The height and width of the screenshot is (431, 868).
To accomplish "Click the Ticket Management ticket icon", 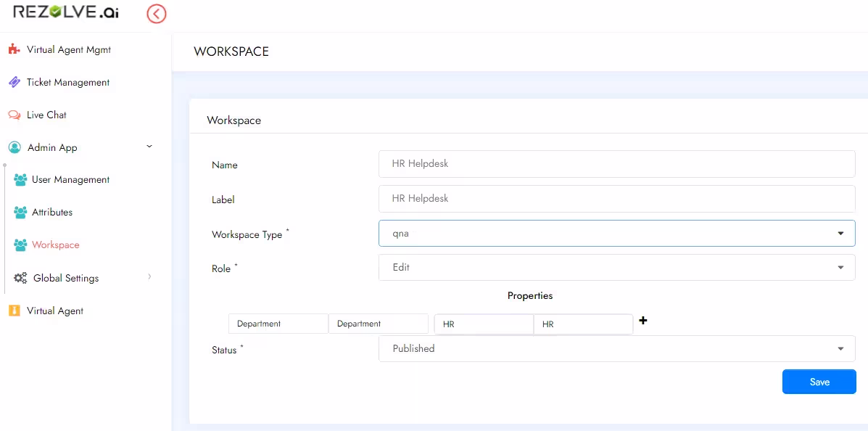I will coord(15,82).
